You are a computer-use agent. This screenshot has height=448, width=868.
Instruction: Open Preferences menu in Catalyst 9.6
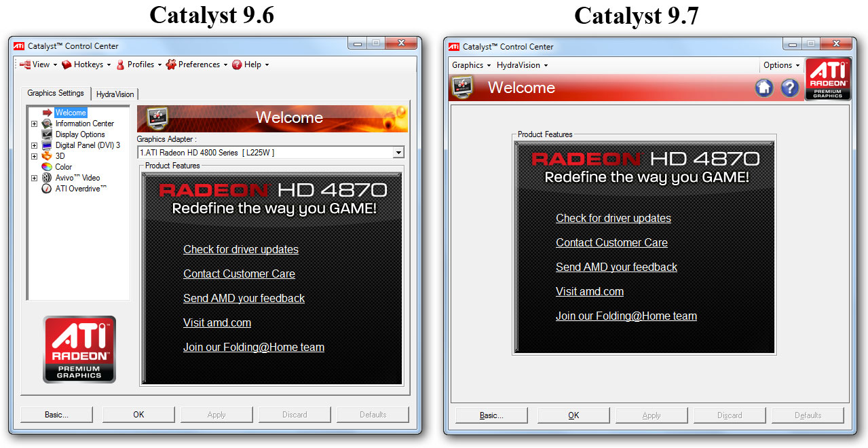(x=197, y=64)
